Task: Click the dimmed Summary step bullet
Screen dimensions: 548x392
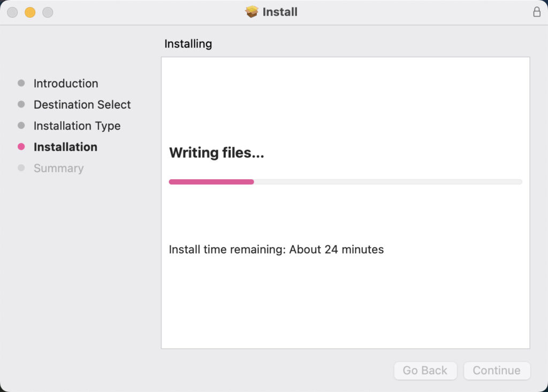Action: pos(21,168)
